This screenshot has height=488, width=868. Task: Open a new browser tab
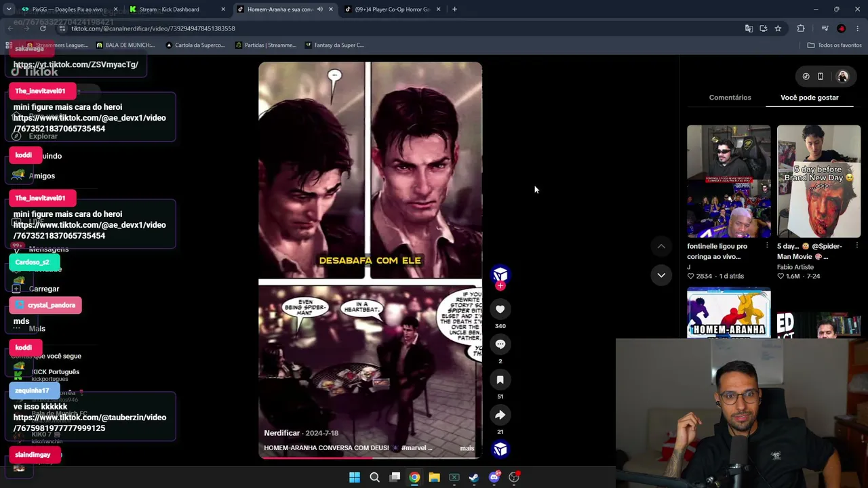click(454, 9)
